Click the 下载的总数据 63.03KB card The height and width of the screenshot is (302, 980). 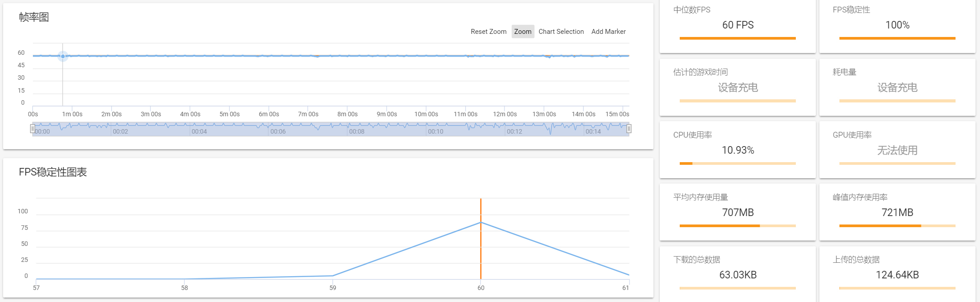[738, 274]
